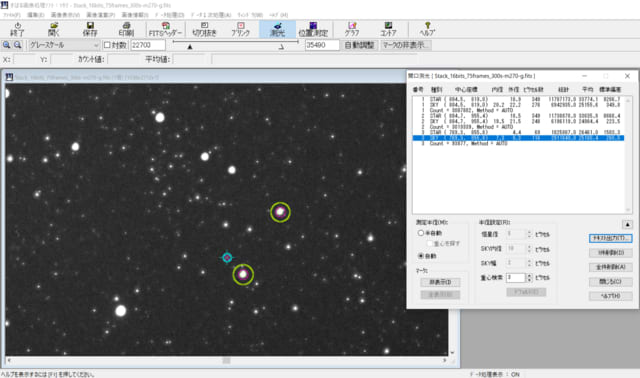Click the zoom-in magnifier icon
Image resolution: width=640 pixels, height=378 pixels.
[x=7, y=45]
